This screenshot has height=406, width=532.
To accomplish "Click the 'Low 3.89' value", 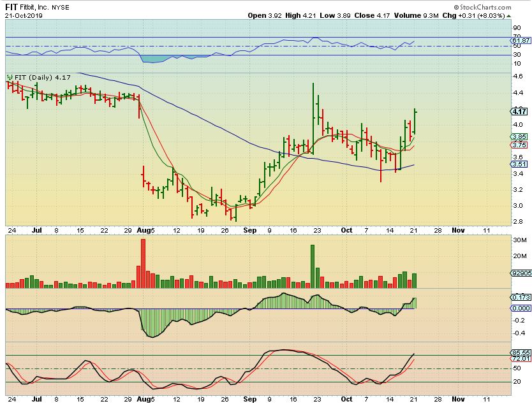I will [336, 15].
